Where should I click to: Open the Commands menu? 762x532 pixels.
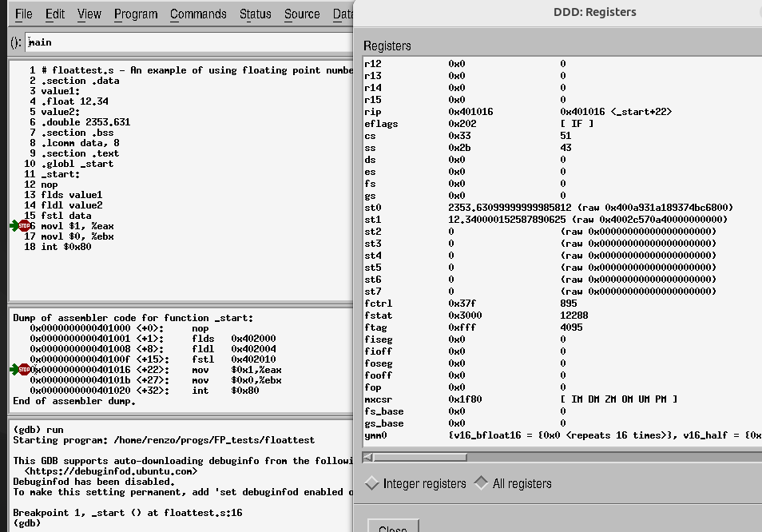198,14
